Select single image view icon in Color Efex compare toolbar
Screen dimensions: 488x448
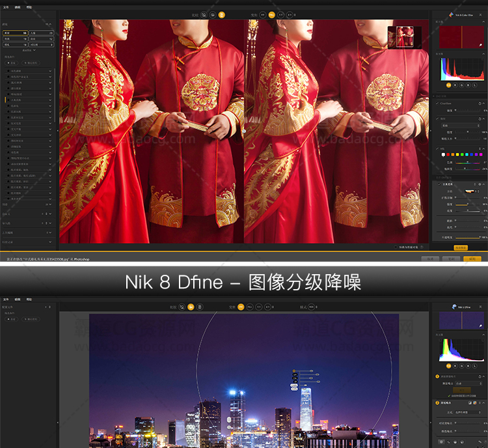(204, 14)
